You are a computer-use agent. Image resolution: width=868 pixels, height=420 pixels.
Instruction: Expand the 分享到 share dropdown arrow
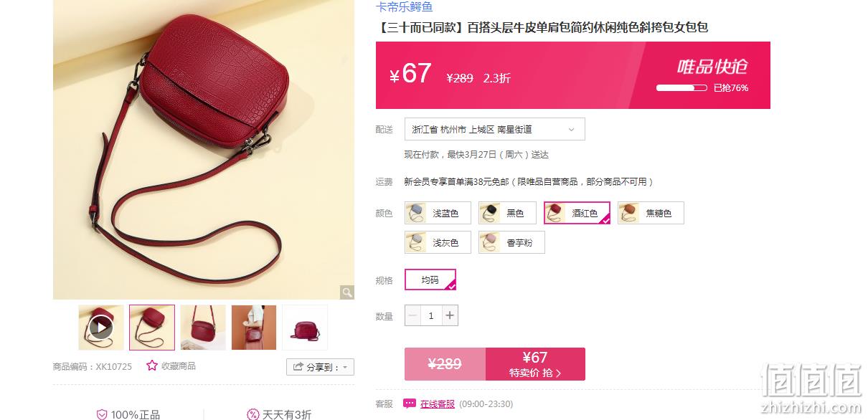345,368
